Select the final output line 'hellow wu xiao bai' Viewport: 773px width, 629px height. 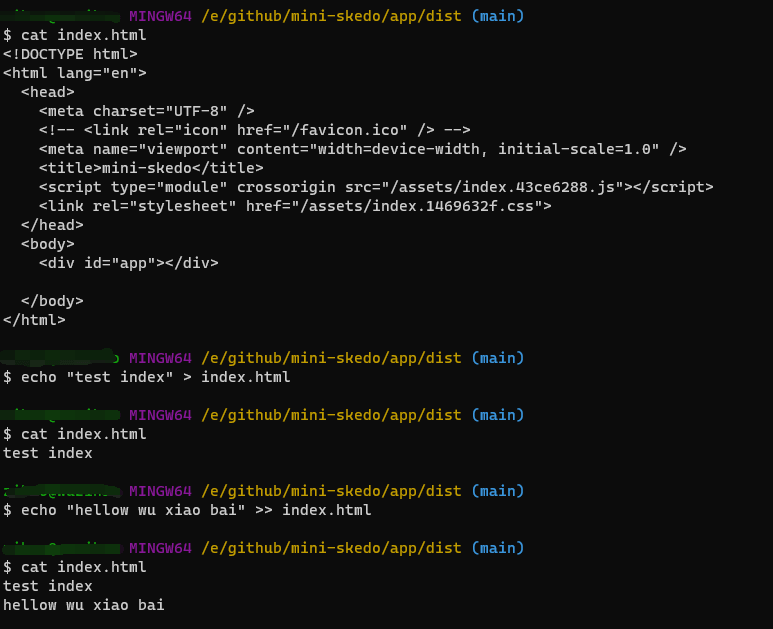(x=84, y=605)
